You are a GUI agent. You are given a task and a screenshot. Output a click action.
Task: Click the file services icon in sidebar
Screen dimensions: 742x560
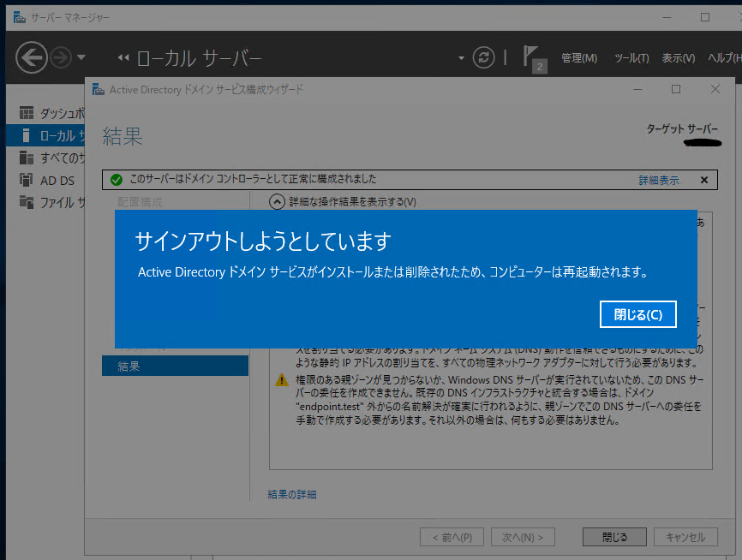point(27,202)
